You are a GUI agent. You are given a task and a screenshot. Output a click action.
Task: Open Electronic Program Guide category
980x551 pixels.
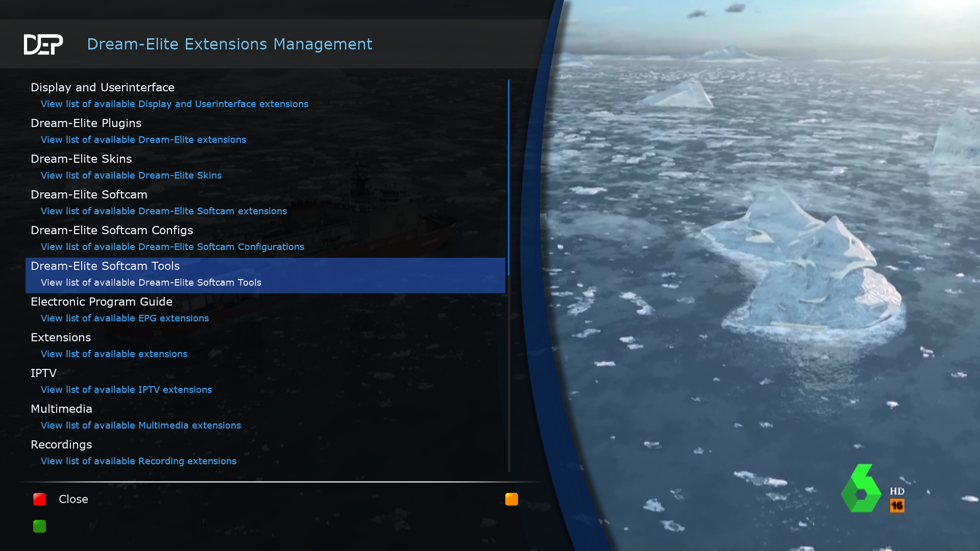point(102,302)
